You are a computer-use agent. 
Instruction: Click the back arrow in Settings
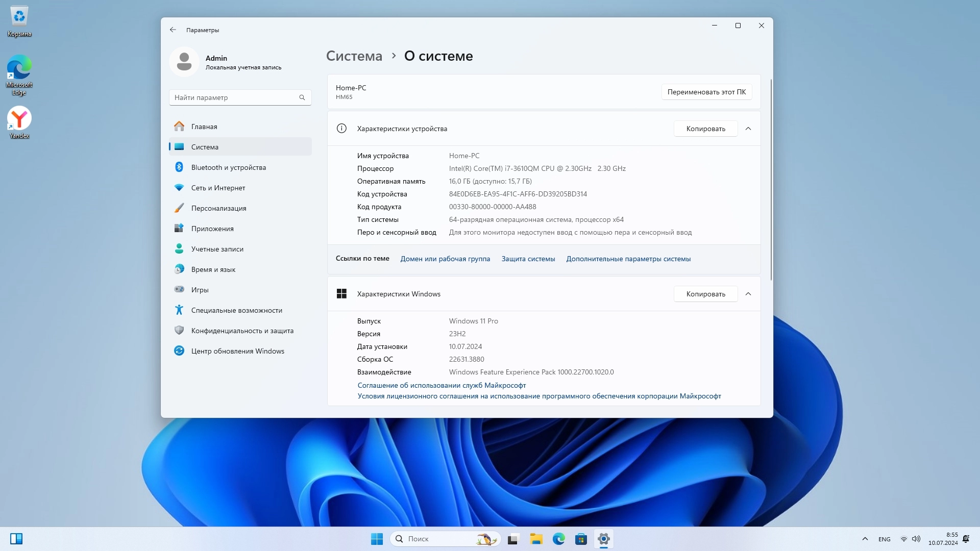[x=173, y=30]
